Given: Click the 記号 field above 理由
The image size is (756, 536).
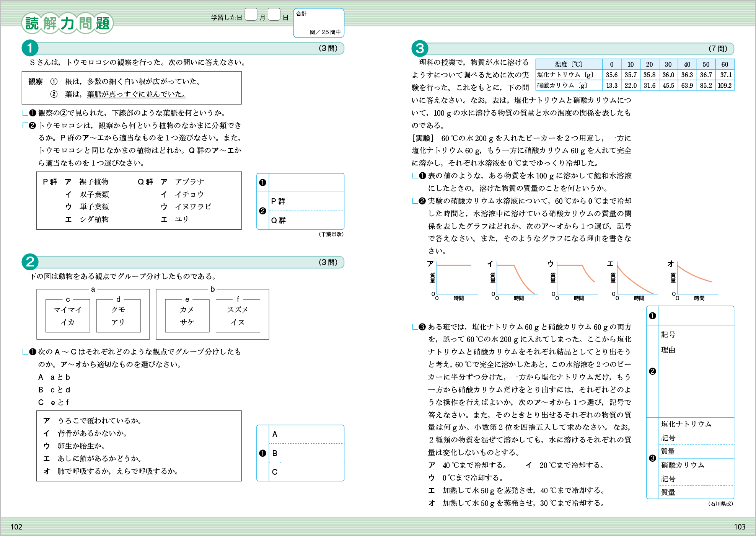Looking at the screenshot, I should tap(696, 335).
